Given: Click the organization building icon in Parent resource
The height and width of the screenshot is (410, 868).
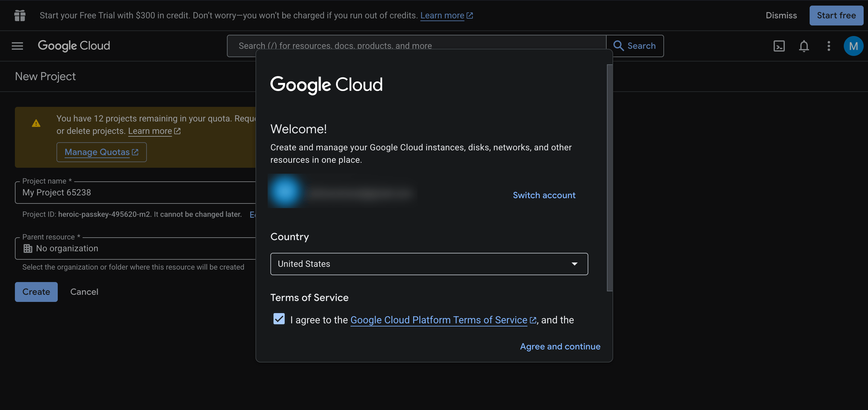Looking at the screenshot, I should (x=28, y=248).
